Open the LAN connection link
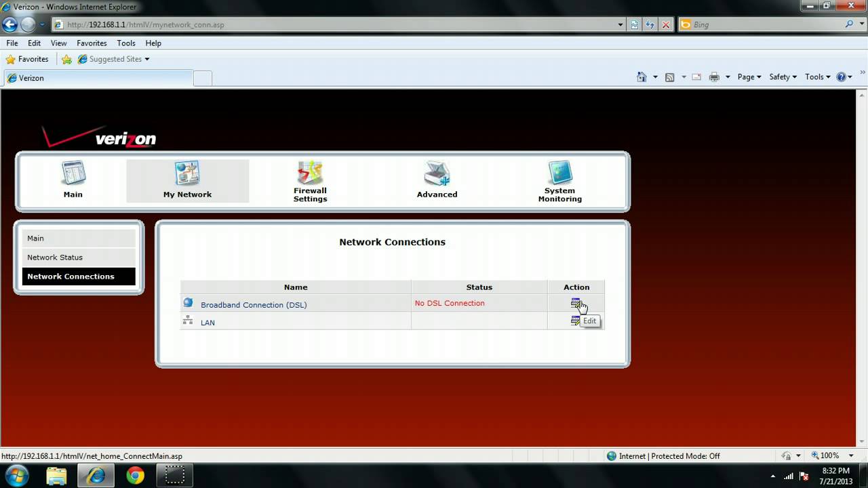Screen dimensions: 868x488 tap(208, 323)
